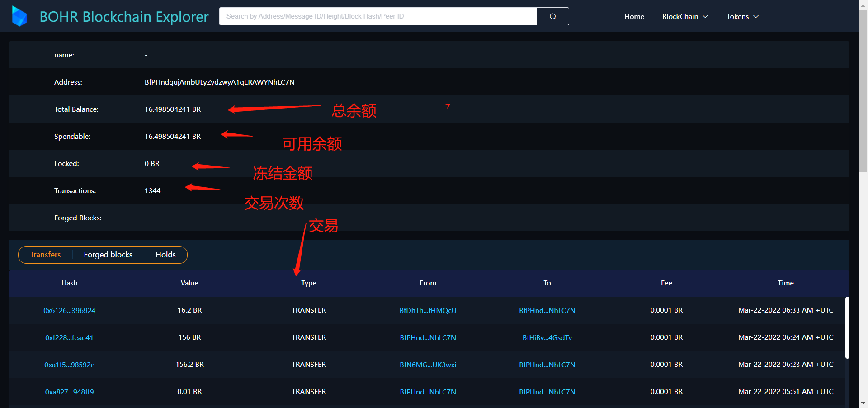Open the Home menu item

(x=634, y=16)
